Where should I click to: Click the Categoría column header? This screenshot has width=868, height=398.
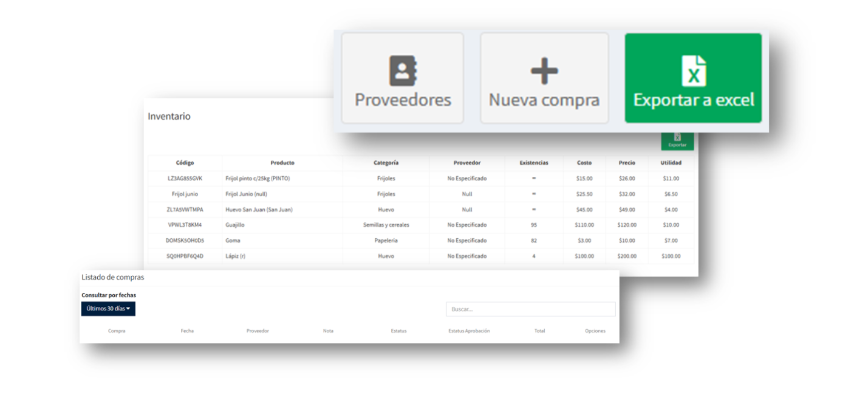tap(386, 163)
